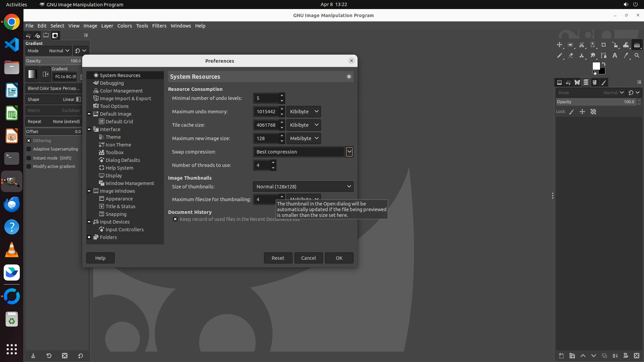Toggle the Dithering checkbox

coord(29,141)
